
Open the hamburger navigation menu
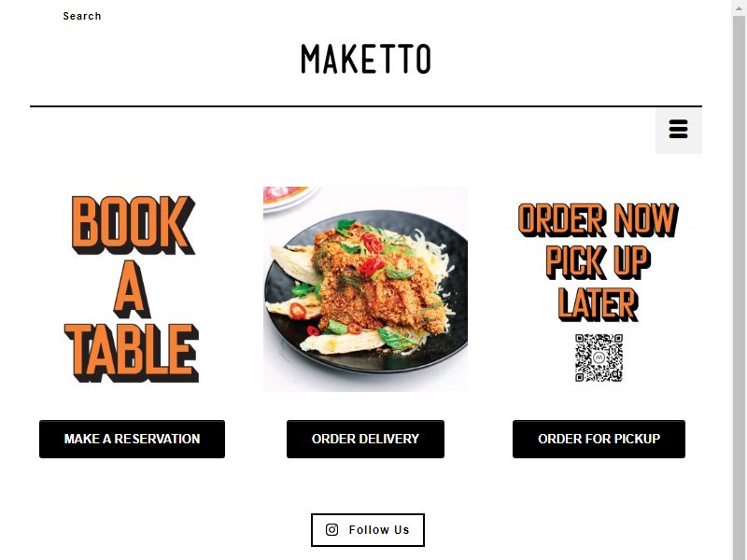pos(679,130)
